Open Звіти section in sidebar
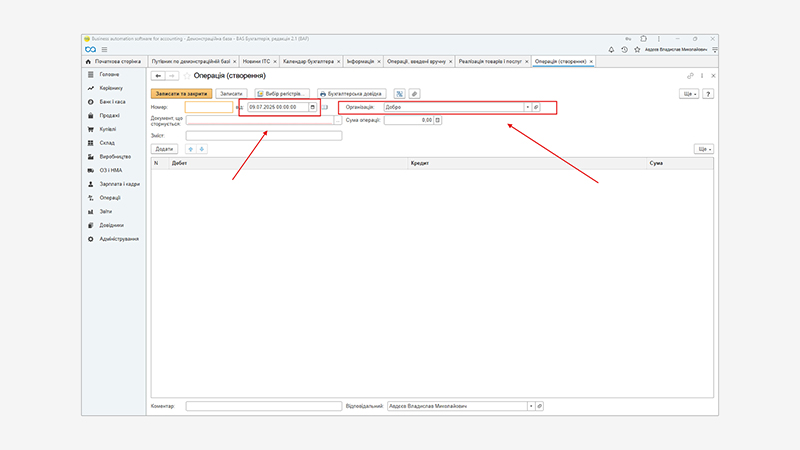 pyautogui.click(x=106, y=212)
